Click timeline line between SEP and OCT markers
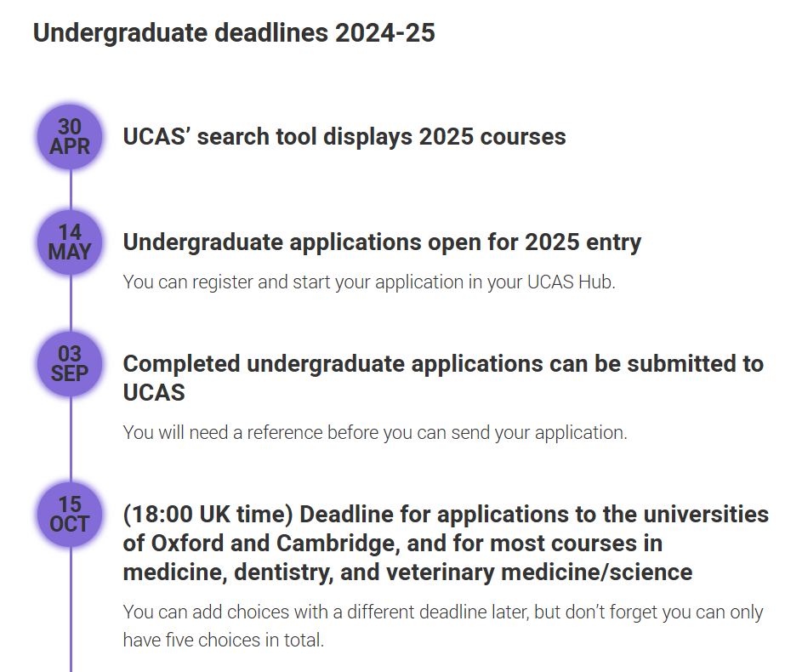802x672 pixels. pyautogui.click(x=71, y=439)
